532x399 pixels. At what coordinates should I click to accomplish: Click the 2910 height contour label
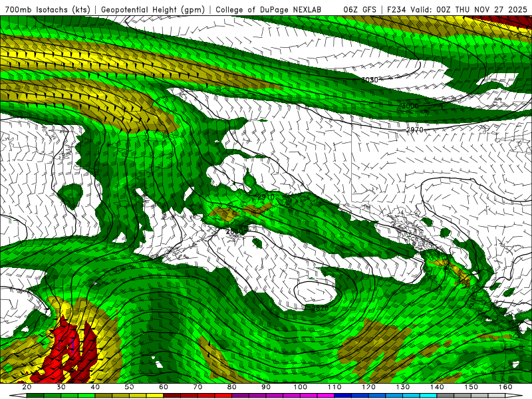click(x=265, y=197)
